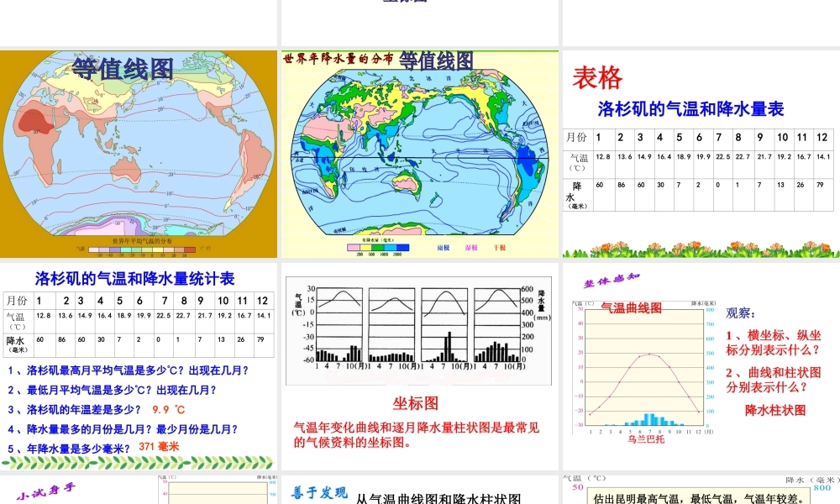Select the world average temperature isoline map slide
This screenshot has width=840, height=504.
(139, 155)
